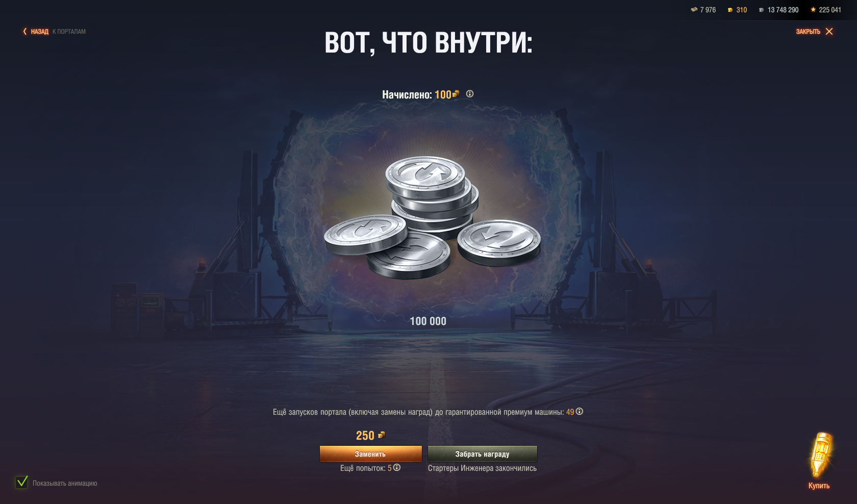
Task: Click the 100 000 reward amount label
Action: pos(428,321)
